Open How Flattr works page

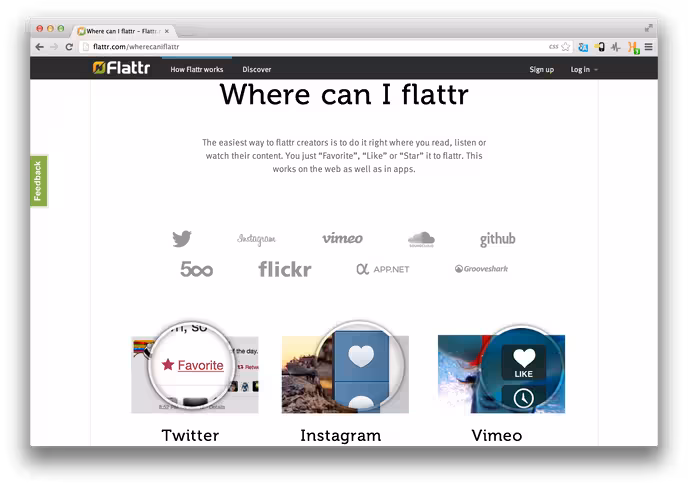pos(197,69)
